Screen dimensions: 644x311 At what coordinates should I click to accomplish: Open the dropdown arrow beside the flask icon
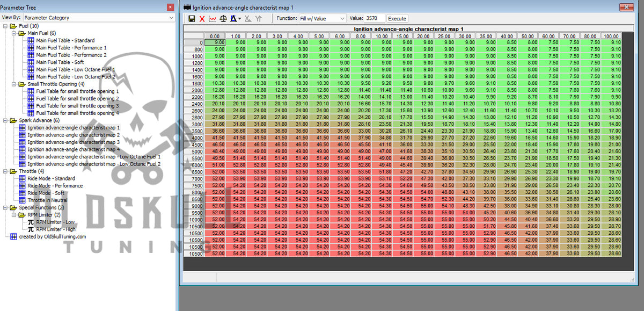click(x=239, y=19)
